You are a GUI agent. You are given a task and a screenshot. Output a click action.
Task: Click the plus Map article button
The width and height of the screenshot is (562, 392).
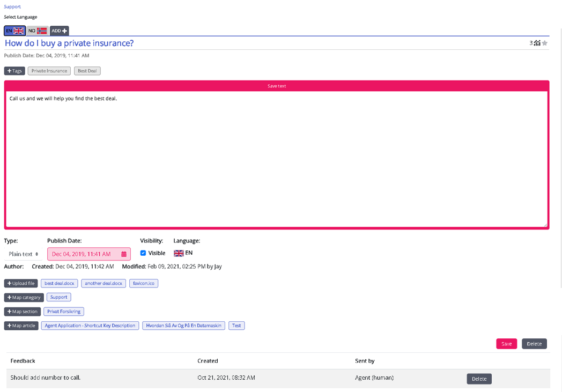(x=21, y=326)
